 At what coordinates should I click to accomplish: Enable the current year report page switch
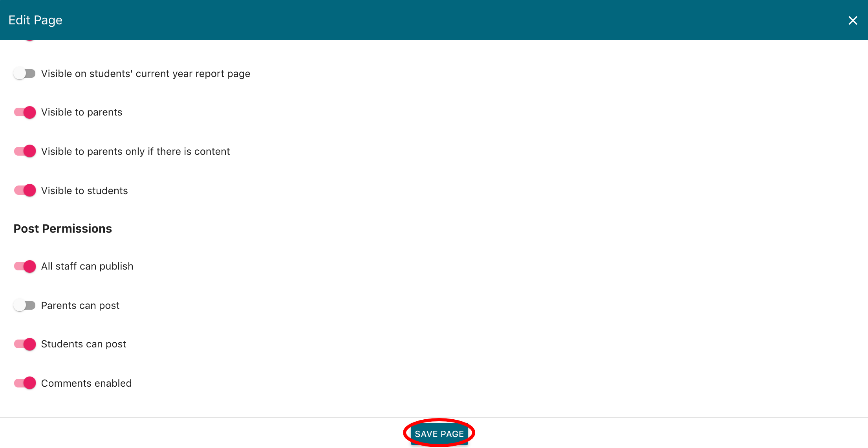coord(25,73)
